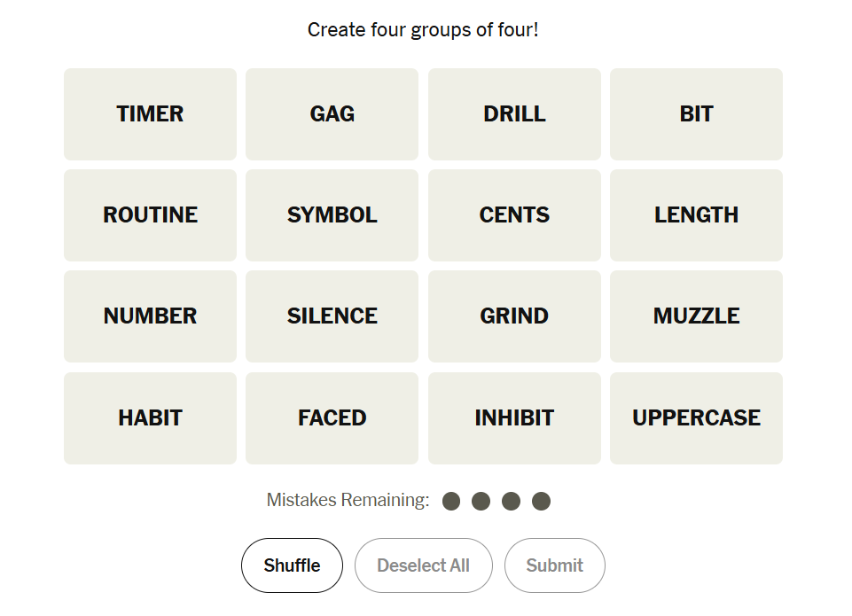The image size is (852, 616).
Task: Click the Deselect All button
Action: point(423,565)
